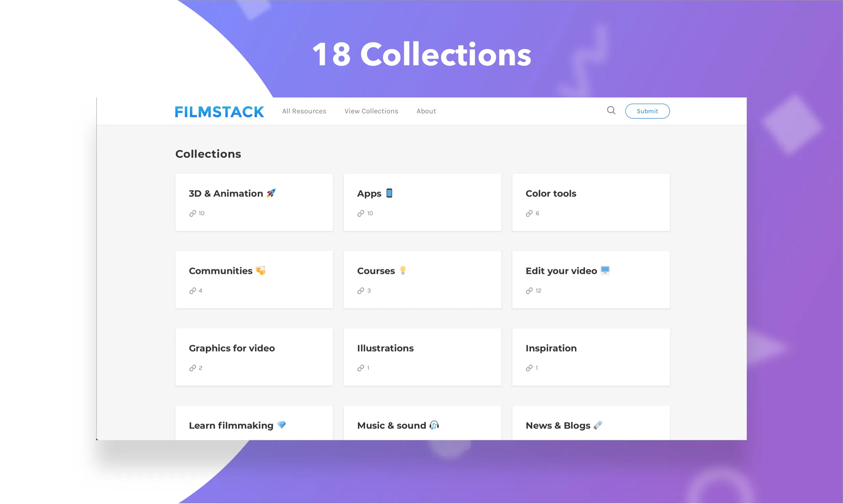
Task: Click the newspaper emoji beside News & Blogs
Action: click(598, 425)
